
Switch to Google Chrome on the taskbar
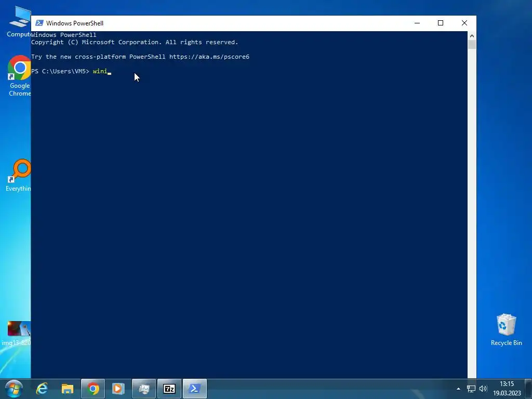tap(93, 389)
